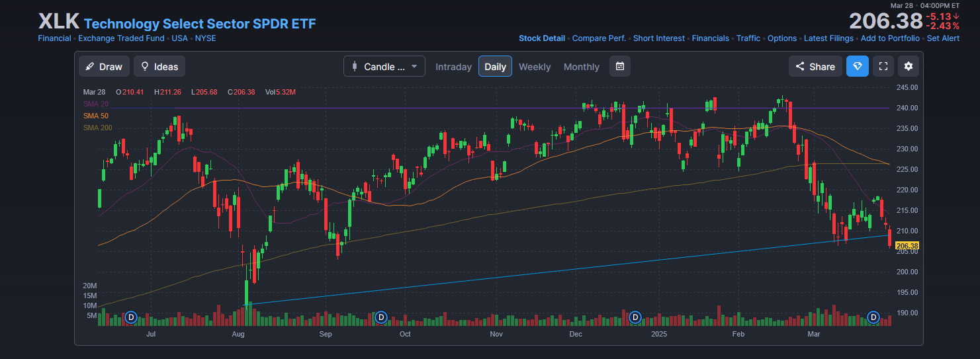Viewport: 980px width, 359px height.
Task: Switch to the Monthly timeframe
Action: [x=582, y=67]
